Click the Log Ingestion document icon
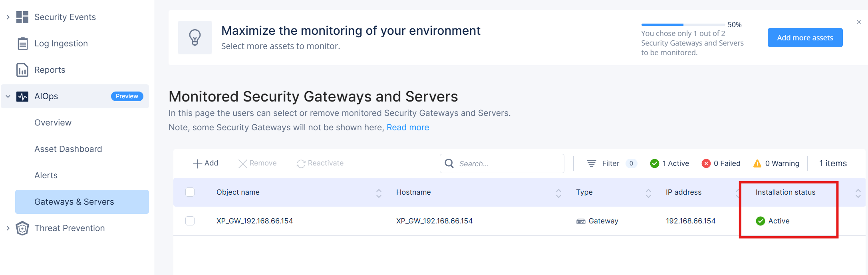 click(22, 44)
